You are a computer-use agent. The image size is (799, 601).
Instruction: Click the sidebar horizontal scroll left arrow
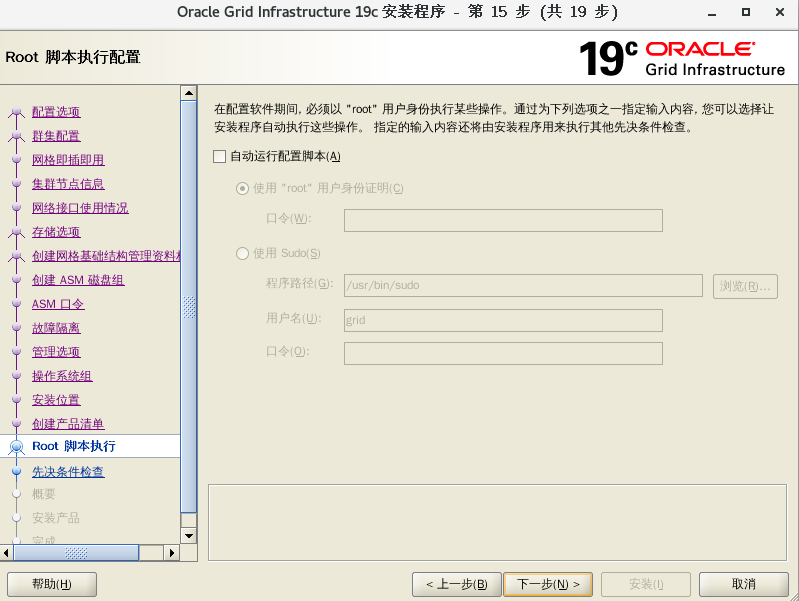[6, 553]
